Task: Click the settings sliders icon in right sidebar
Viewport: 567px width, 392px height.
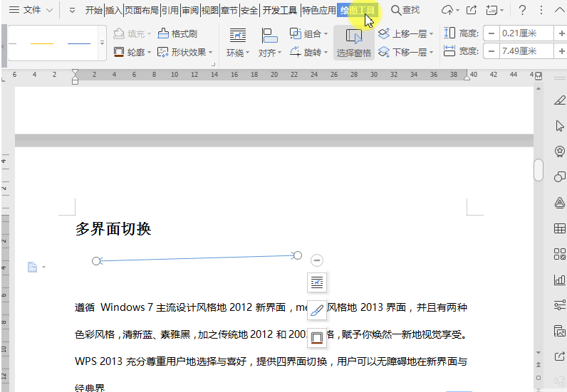Action: (560, 305)
